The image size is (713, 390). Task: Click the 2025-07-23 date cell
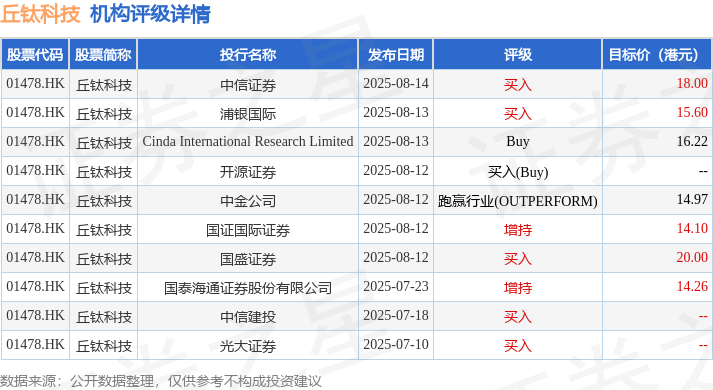click(x=396, y=287)
